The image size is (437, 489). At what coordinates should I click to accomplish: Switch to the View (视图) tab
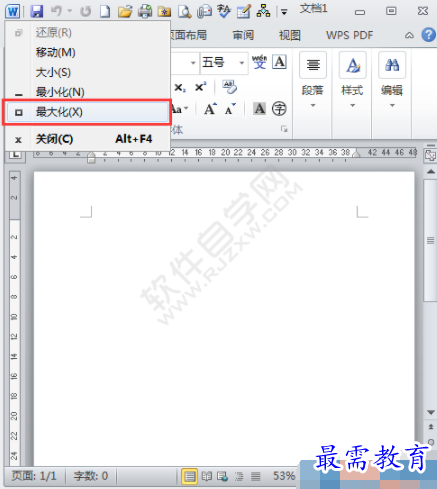pos(290,35)
